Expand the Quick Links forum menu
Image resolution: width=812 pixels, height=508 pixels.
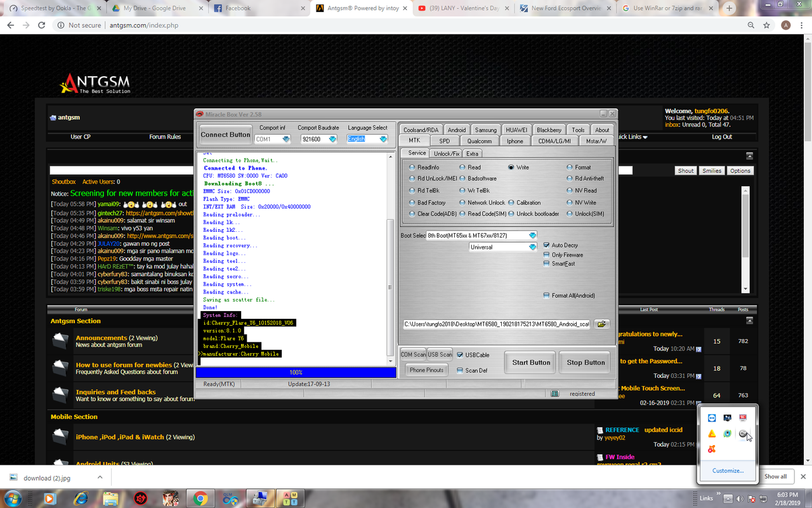(632, 137)
